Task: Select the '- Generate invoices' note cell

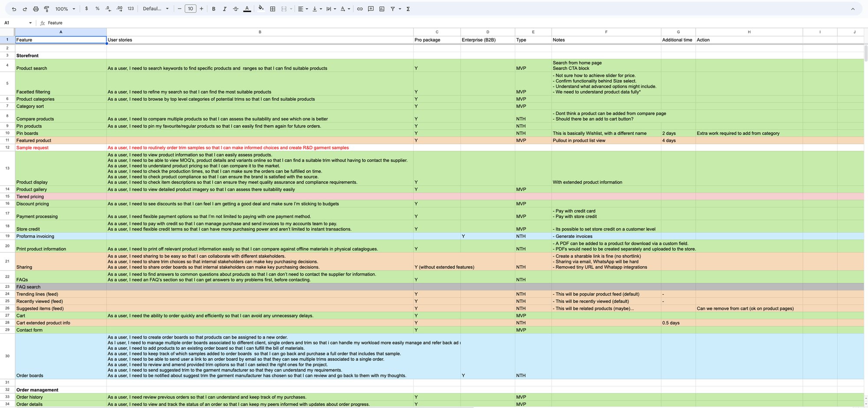Action: 606,236
